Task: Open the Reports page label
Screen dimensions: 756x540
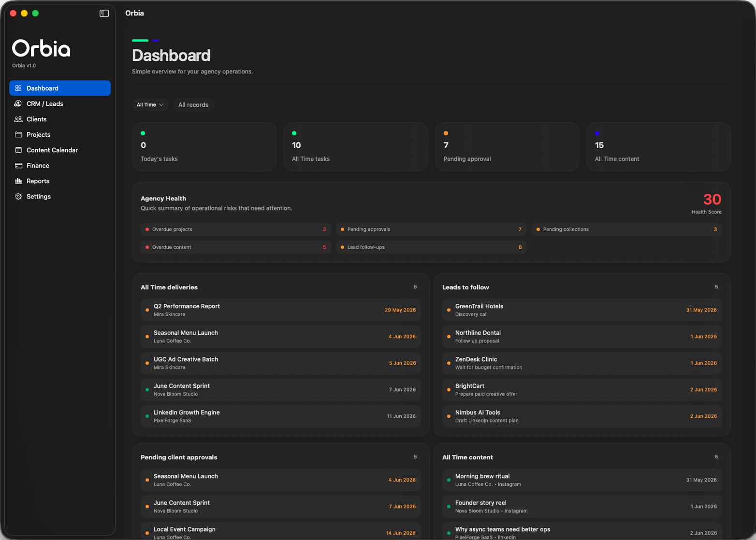Action: click(38, 181)
